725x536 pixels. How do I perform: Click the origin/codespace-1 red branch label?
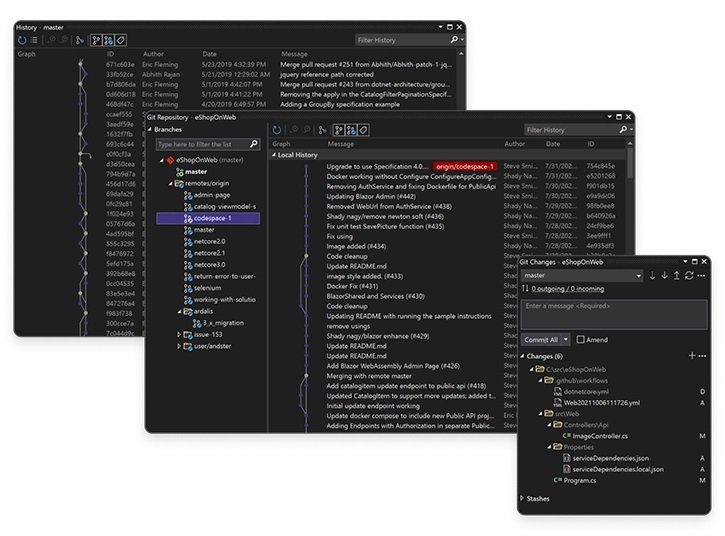click(465, 166)
